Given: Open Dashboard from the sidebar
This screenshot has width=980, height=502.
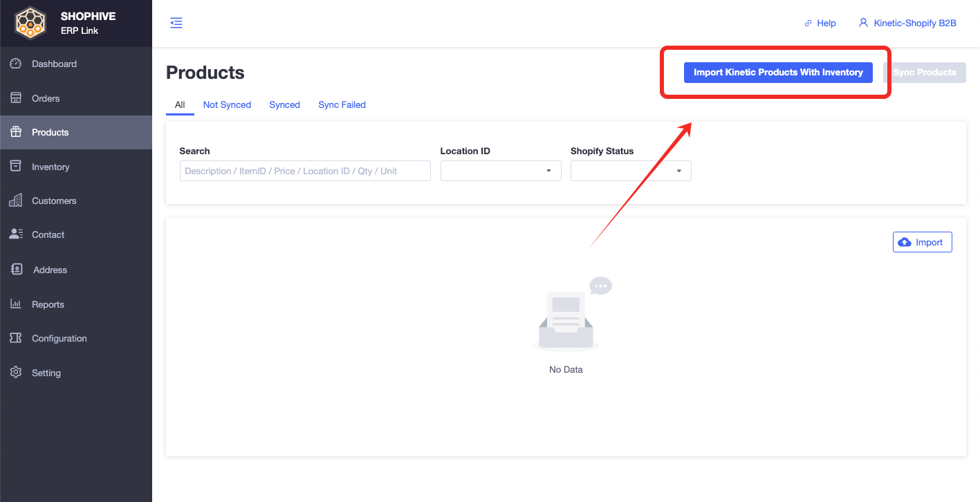Looking at the screenshot, I should click(76, 64).
